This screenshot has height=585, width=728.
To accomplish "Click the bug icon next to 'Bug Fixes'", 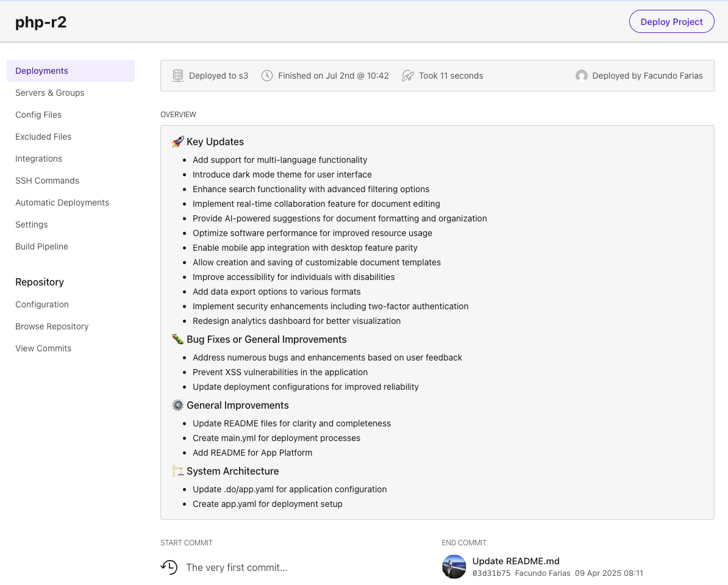I will pos(177,339).
